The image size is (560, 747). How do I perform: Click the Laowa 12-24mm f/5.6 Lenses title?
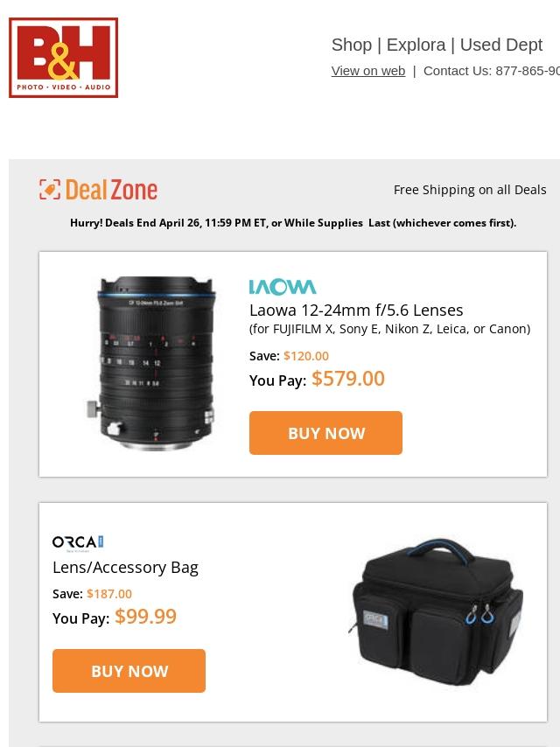click(356, 311)
